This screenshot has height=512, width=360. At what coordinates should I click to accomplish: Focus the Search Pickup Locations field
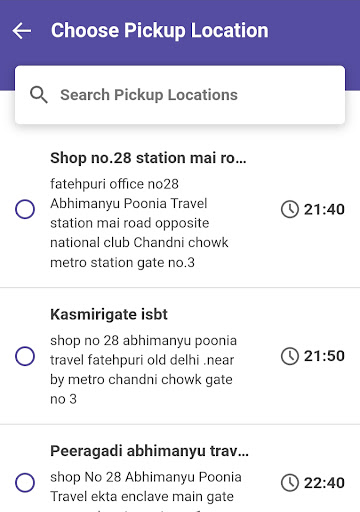pos(180,95)
